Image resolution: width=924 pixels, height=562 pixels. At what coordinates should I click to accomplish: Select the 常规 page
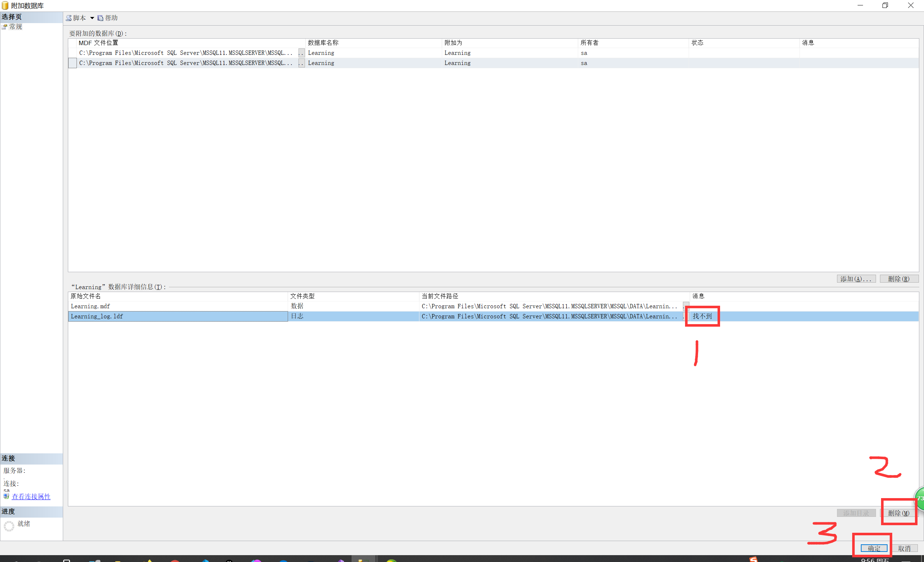(16, 27)
